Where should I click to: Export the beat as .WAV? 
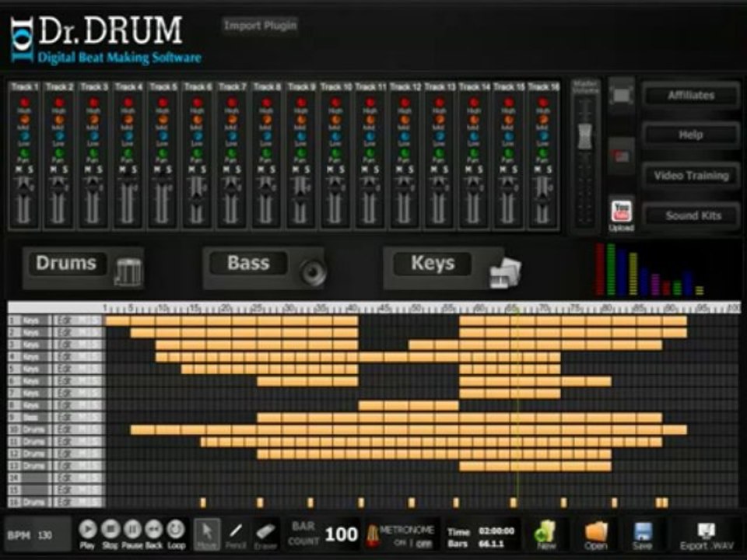click(x=706, y=535)
